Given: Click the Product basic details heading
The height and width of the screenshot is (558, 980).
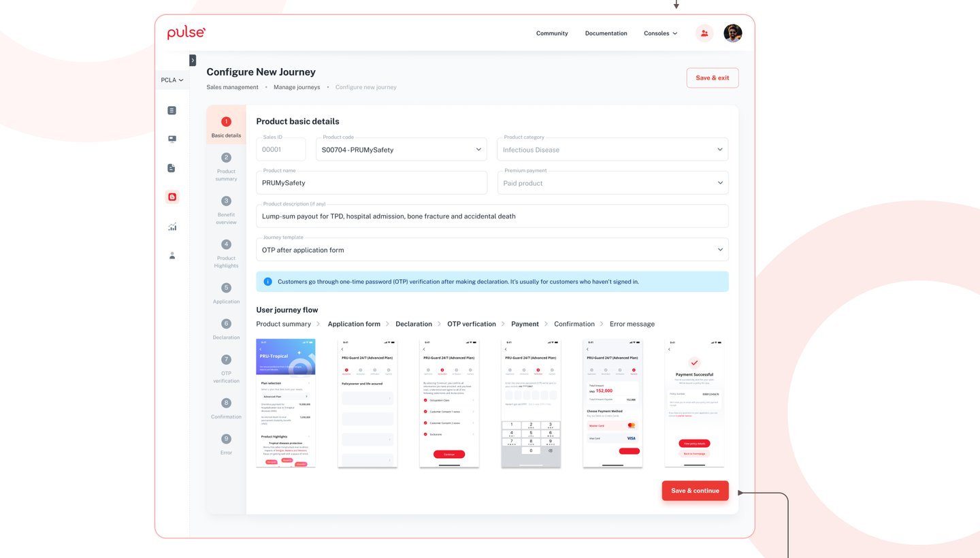Looking at the screenshot, I should 297,121.
